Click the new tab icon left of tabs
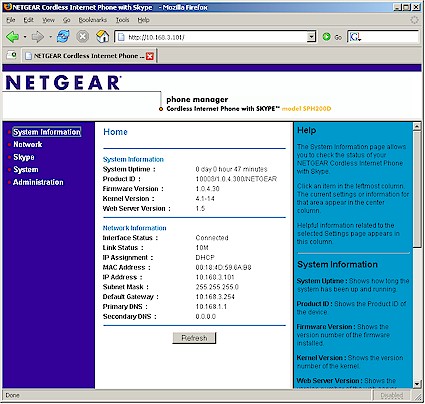 [12, 55]
